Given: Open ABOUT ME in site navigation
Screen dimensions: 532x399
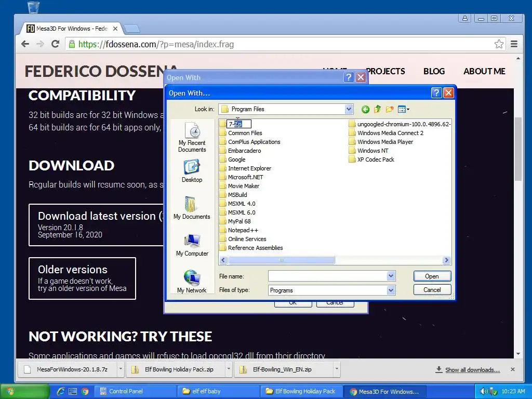Looking at the screenshot, I should (484, 71).
